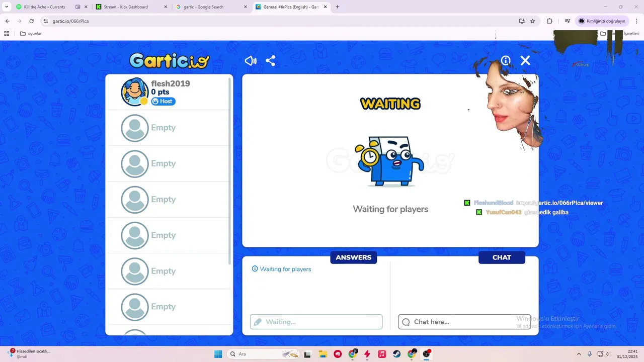Click the player list scrollbar
Screen dimensions: 644x362
(230, 171)
